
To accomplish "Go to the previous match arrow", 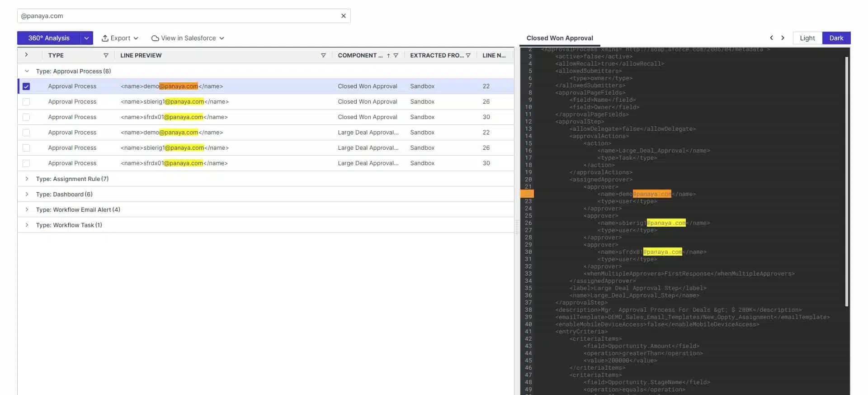I will (771, 38).
